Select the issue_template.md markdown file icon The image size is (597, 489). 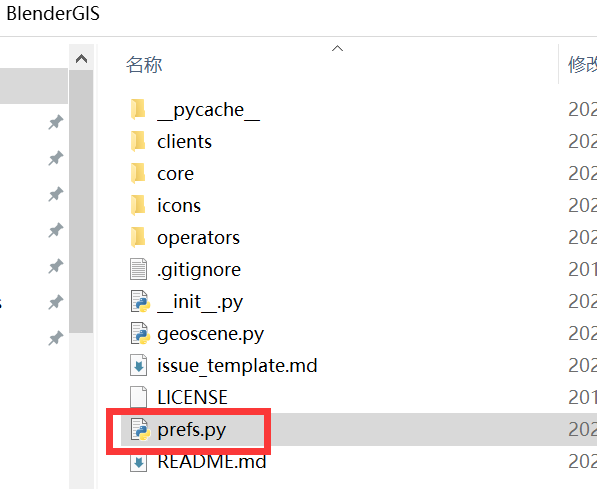pos(139,365)
